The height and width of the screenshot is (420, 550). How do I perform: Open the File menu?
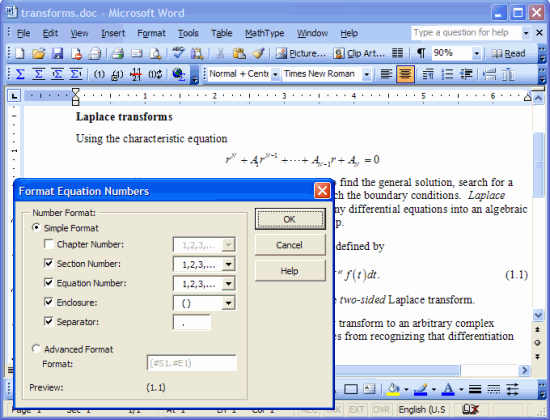tap(23, 33)
